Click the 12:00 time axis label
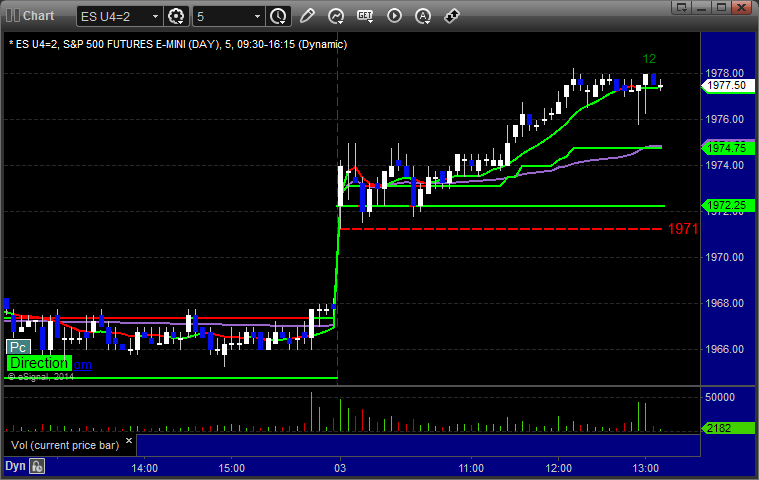This screenshot has height=480, width=759. point(559,468)
